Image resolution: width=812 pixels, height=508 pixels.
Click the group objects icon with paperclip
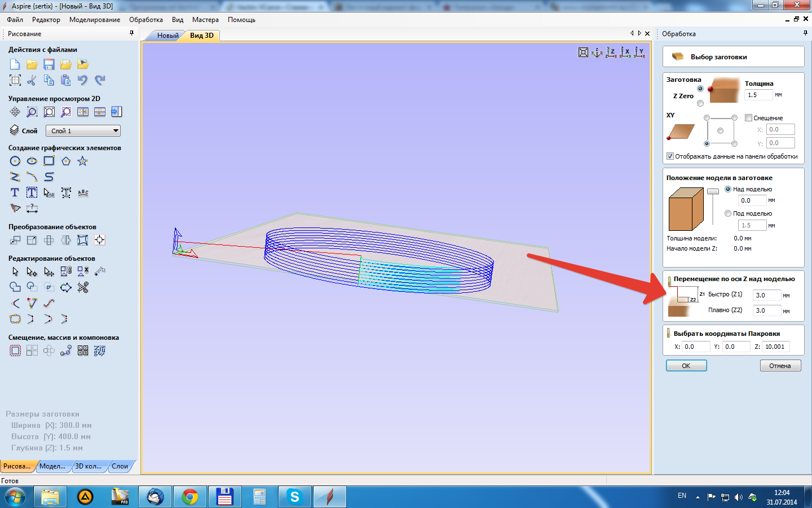[66, 272]
